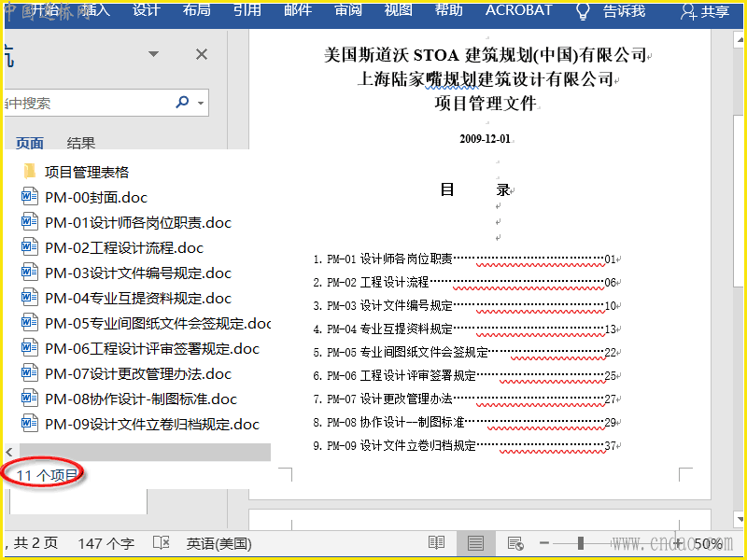747x560 pixels.
Task: Open the 帮助 ribbon tab
Action: pos(449,10)
